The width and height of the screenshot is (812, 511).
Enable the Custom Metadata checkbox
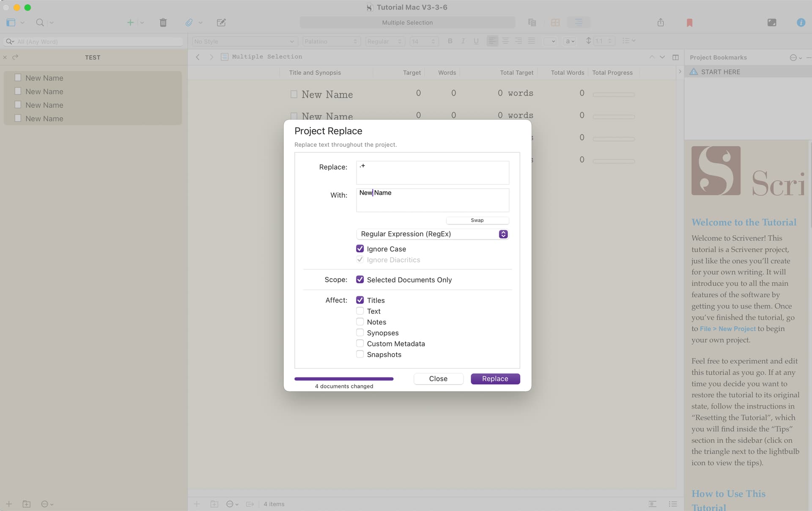(360, 343)
